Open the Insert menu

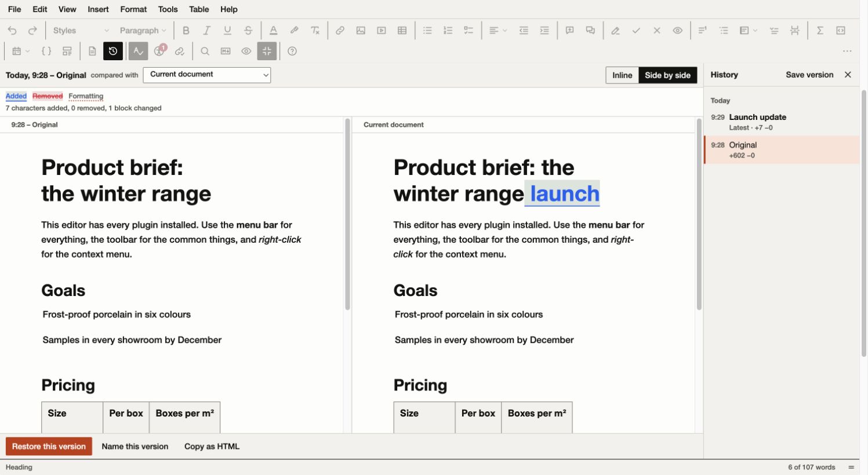[98, 9]
